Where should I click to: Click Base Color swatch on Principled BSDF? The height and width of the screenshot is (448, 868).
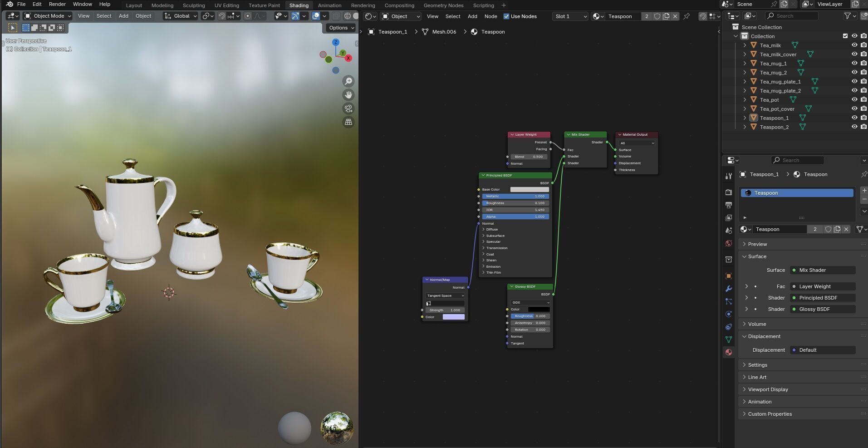pyautogui.click(x=530, y=190)
